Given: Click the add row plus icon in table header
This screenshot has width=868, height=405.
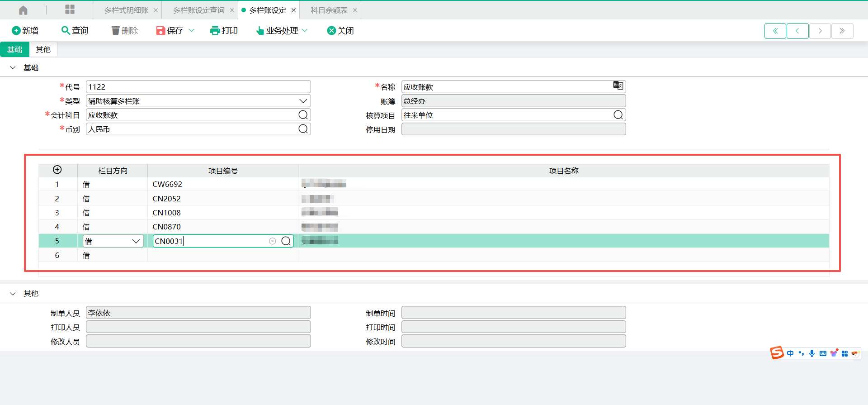Looking at the screenshot, I should [x=57, y=170].
